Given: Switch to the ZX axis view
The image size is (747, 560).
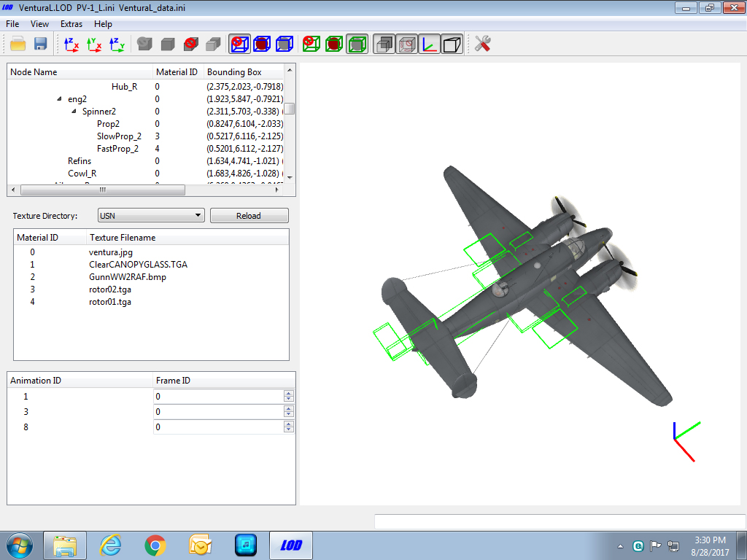Looking at the screenshot, I should pyautogui.click(x=71, y=44).
